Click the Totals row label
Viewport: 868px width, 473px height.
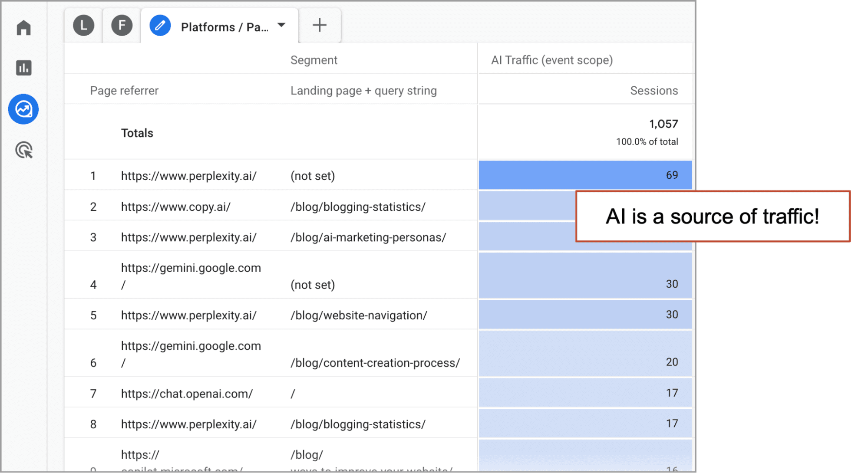pos(137,133)
